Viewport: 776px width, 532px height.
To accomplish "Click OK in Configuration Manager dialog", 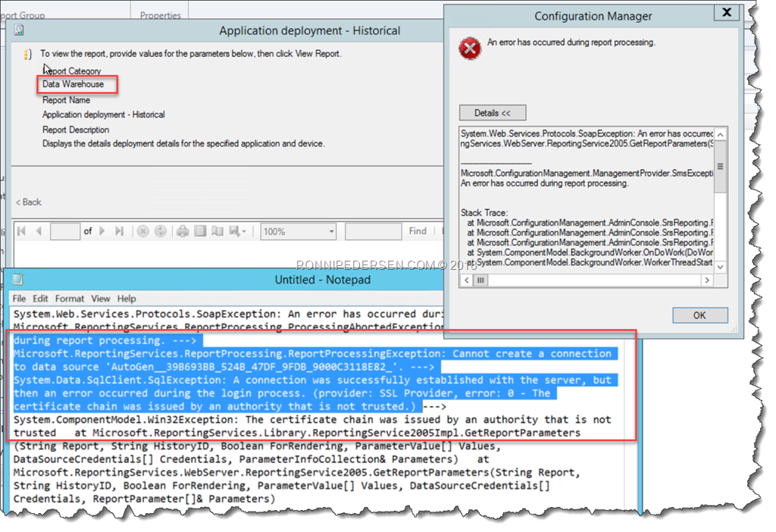I will click(x=699, y=315).
